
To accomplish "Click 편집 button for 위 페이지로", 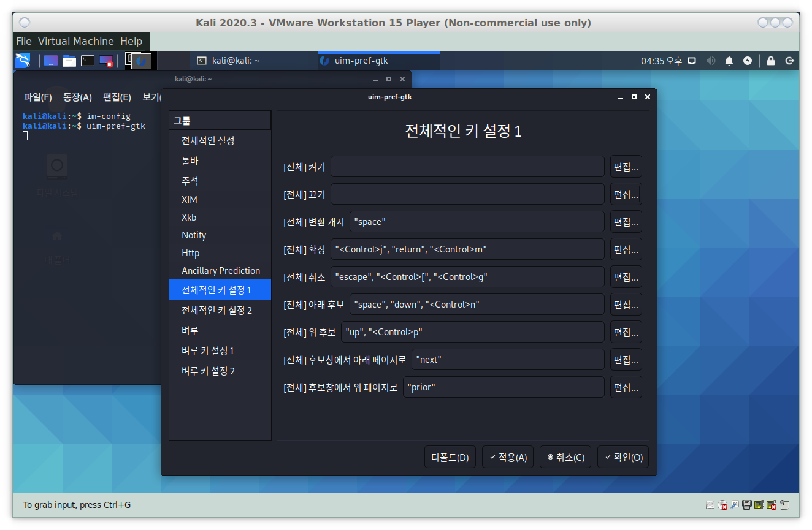I will (x=626, y=387).
